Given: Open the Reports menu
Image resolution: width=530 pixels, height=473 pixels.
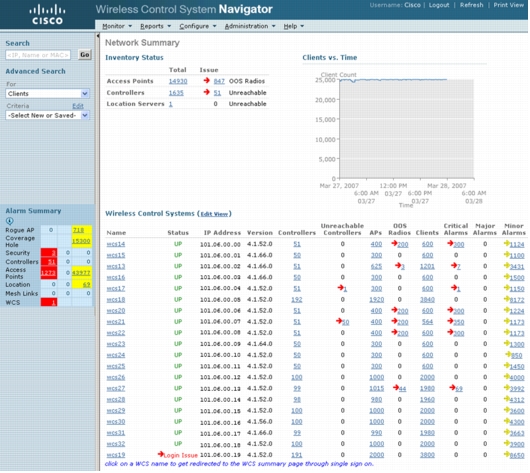Looking at the screenshot, I should coord(155,26).
